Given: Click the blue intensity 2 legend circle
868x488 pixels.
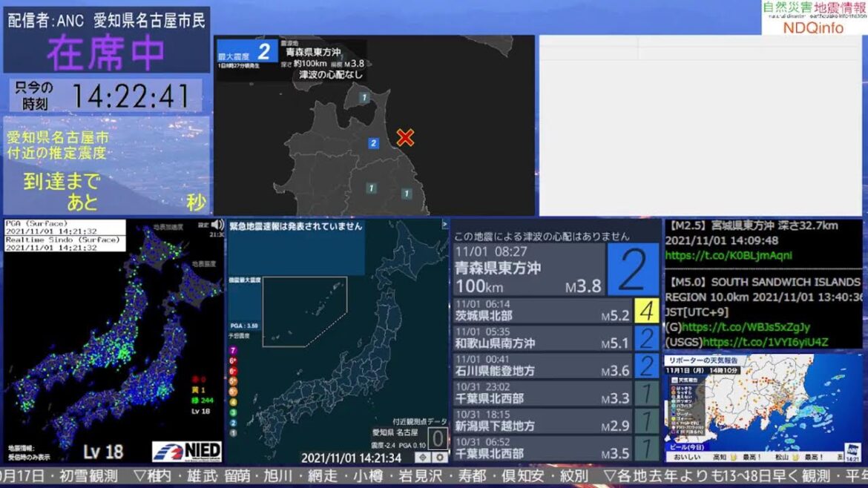Looking at the screenshot, I should click(233, 422).
